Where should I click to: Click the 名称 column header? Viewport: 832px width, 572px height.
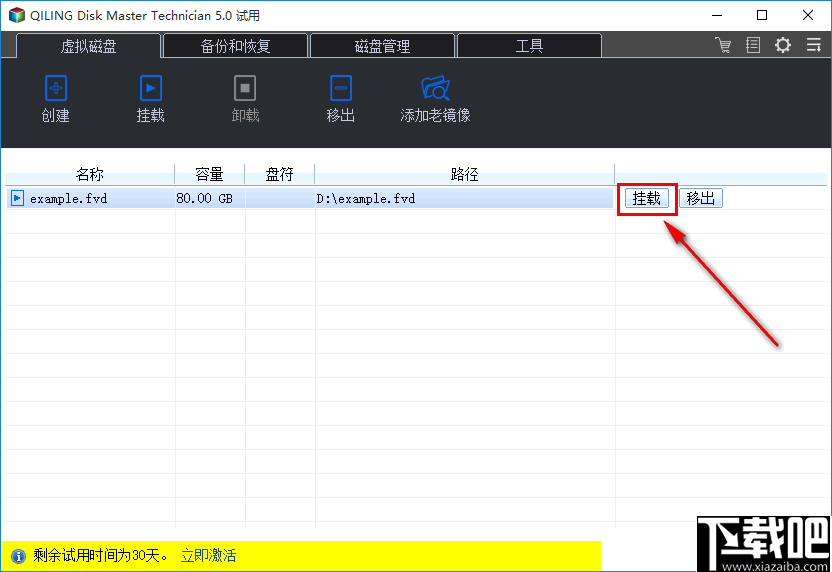pos(90,174)
